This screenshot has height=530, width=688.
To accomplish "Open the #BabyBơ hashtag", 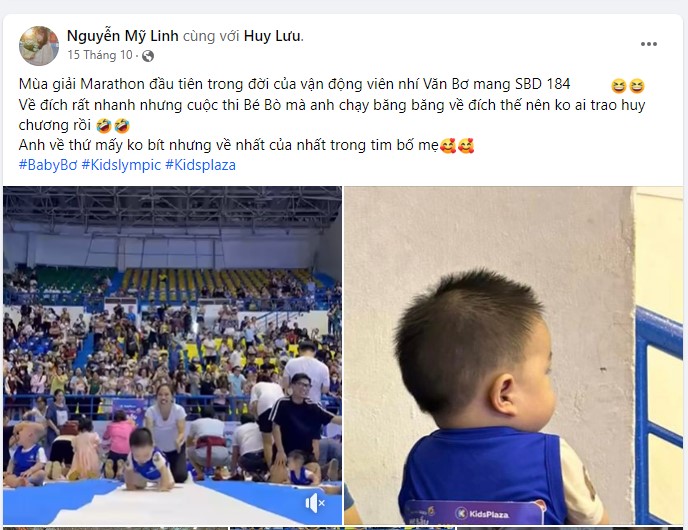I will [48, 165].
